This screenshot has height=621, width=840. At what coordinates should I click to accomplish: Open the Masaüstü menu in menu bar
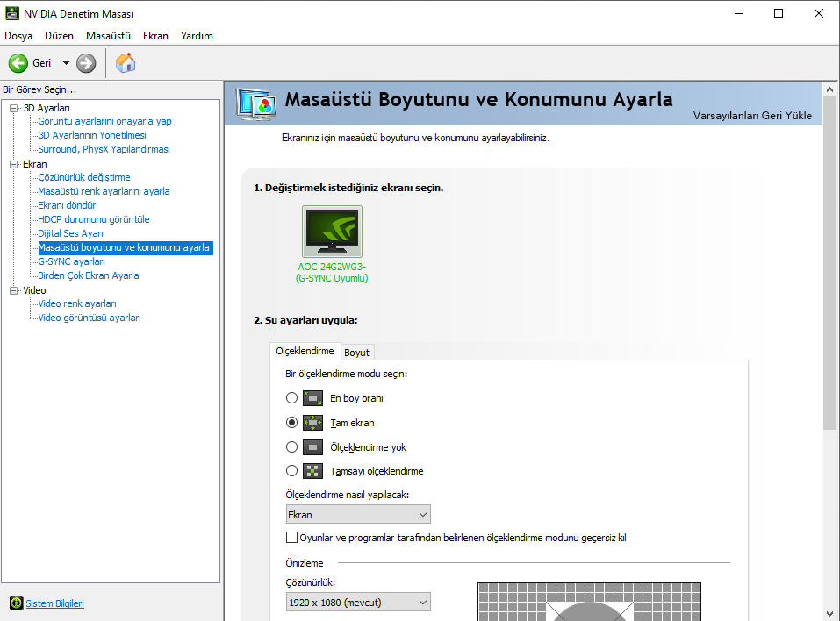pos(108,36)
